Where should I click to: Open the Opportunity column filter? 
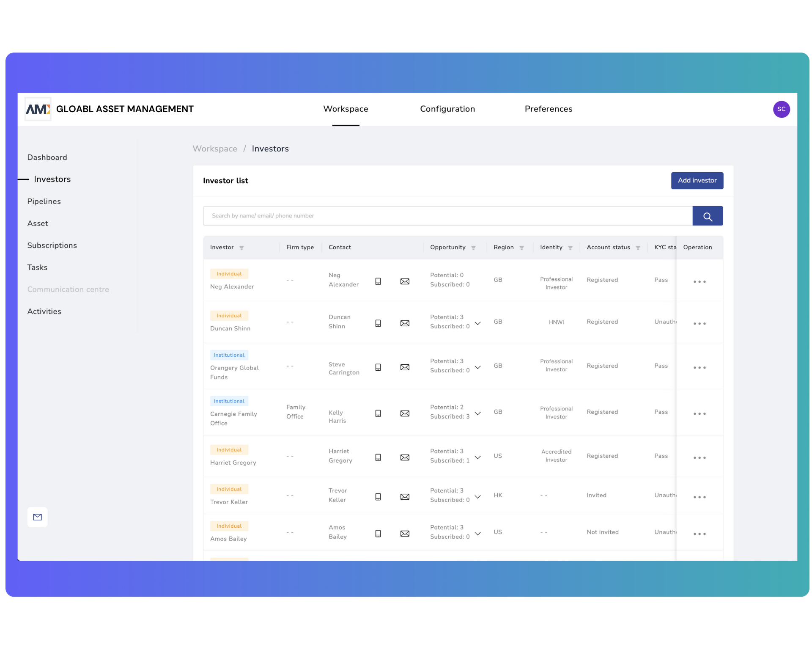(x=473, y=248)
